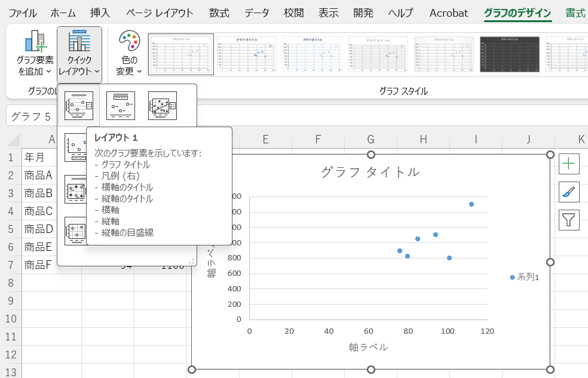Switch to the 開発 tab

coord(363,14)
